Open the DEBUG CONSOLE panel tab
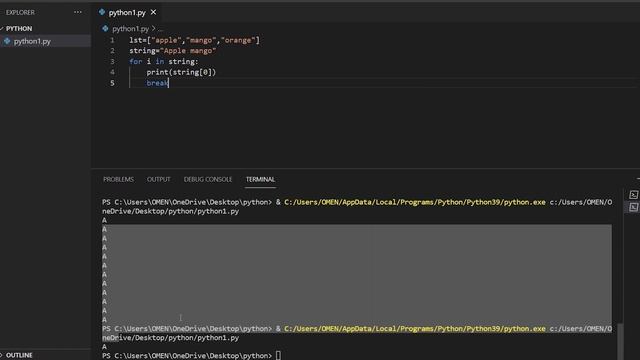The width and height of the screenshot is (640, 360). [x=208, y=179]
